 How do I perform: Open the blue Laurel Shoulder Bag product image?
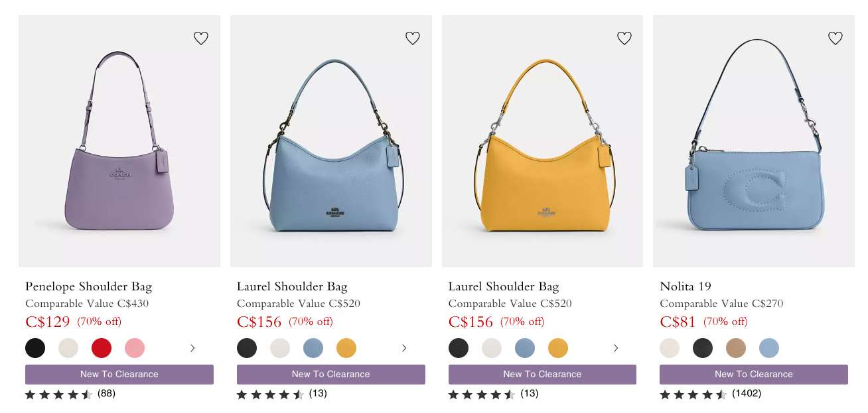(x=330, y=141)
